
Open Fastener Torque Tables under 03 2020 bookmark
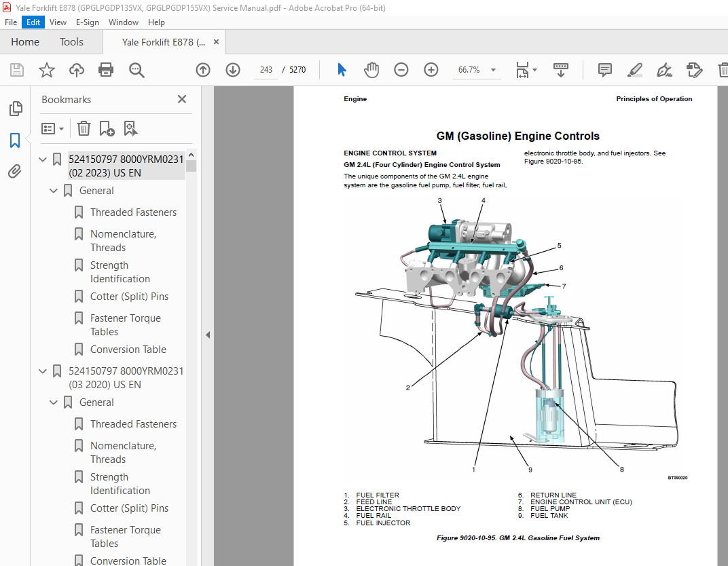click(x=126, y=536)
